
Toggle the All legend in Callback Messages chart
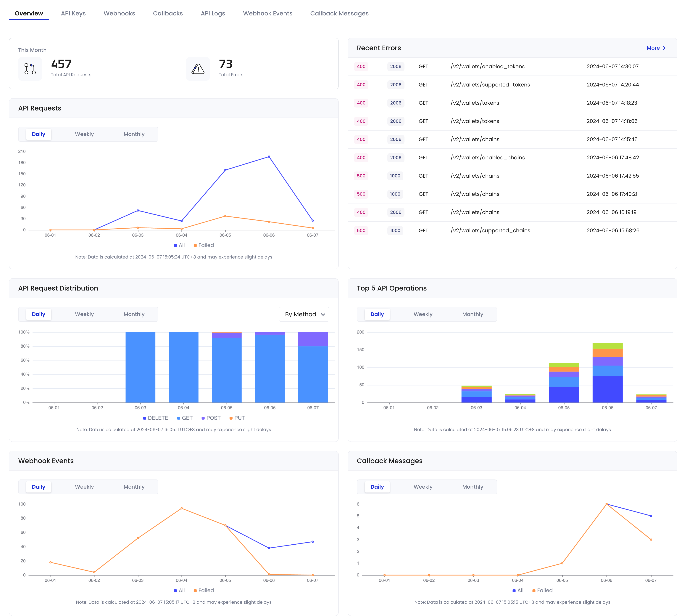pos(518,591)
